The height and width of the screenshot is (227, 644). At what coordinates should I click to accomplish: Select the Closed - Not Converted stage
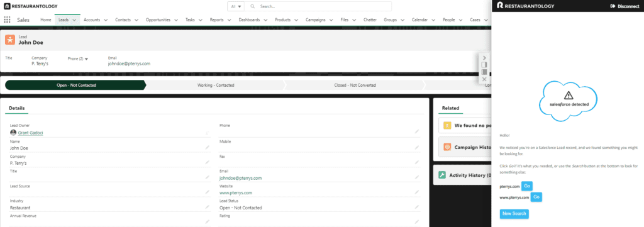pyautogui.click(x=355, y=85)
